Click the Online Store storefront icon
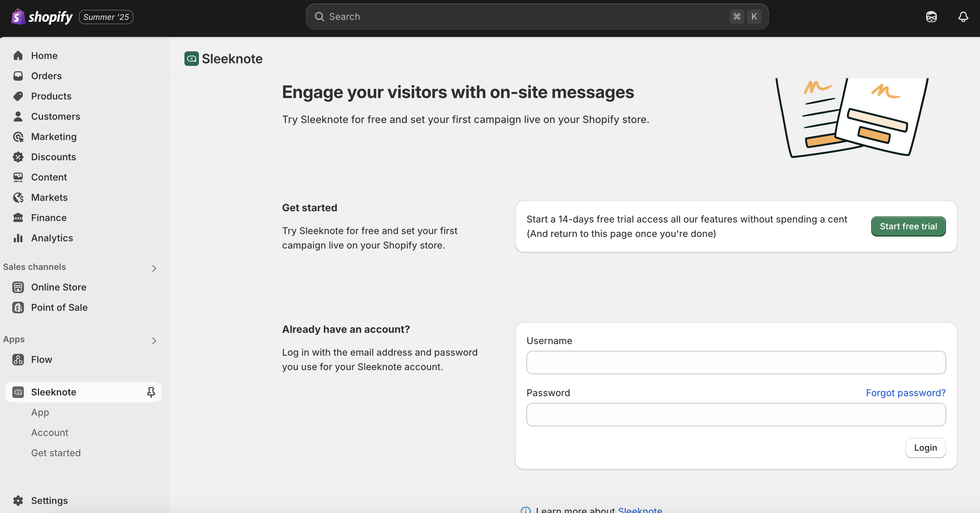Screen dimensions: 980x513 pos(18,287)
